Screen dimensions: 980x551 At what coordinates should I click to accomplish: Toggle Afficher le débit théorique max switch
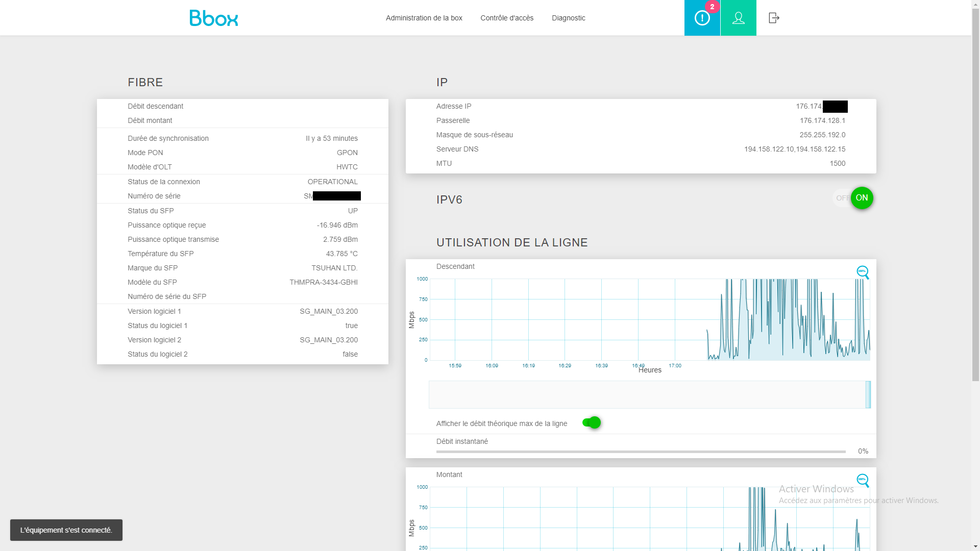click(x=592, y=422)
